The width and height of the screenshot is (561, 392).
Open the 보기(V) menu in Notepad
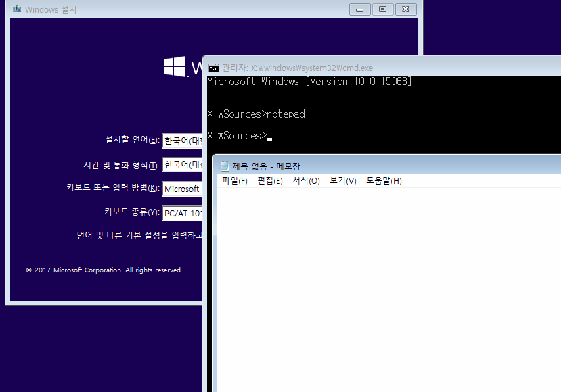(x=342, y=181)
